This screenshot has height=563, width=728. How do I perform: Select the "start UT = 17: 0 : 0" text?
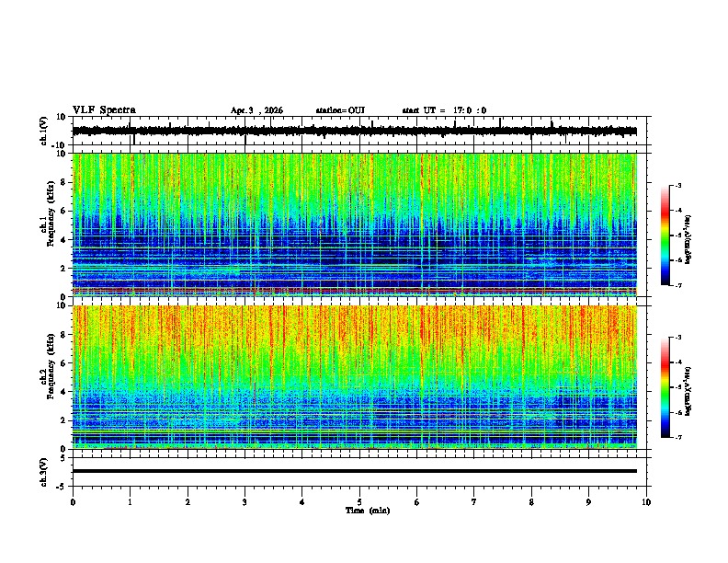click(444, 110)
